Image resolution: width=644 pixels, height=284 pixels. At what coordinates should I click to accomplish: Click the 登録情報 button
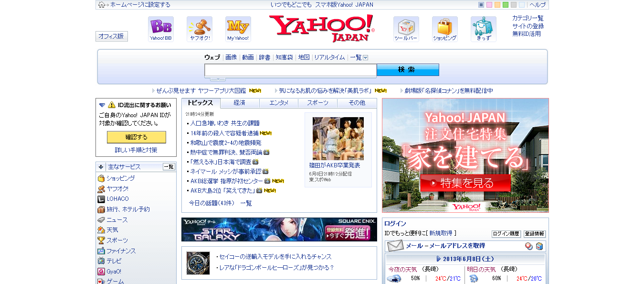[535, 234]
